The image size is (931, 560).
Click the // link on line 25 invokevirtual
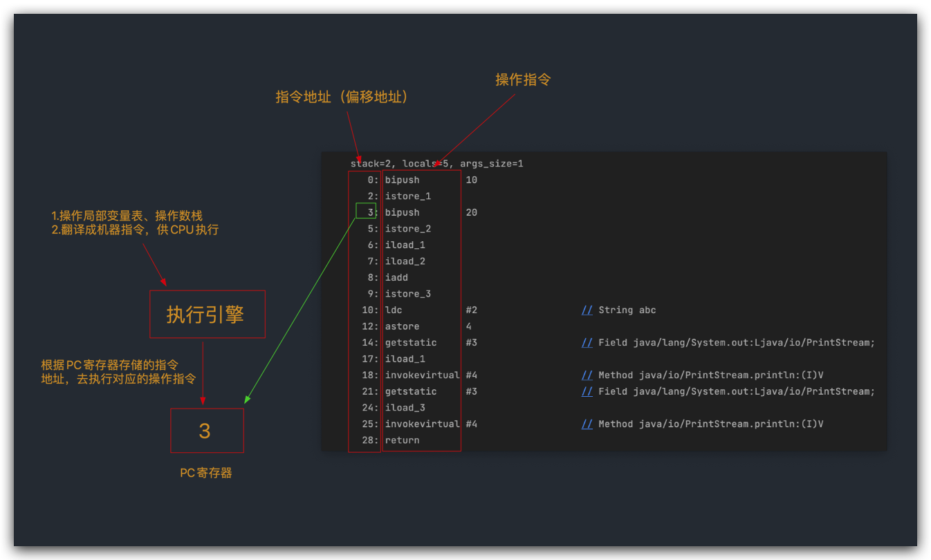(x=587, y=424)
